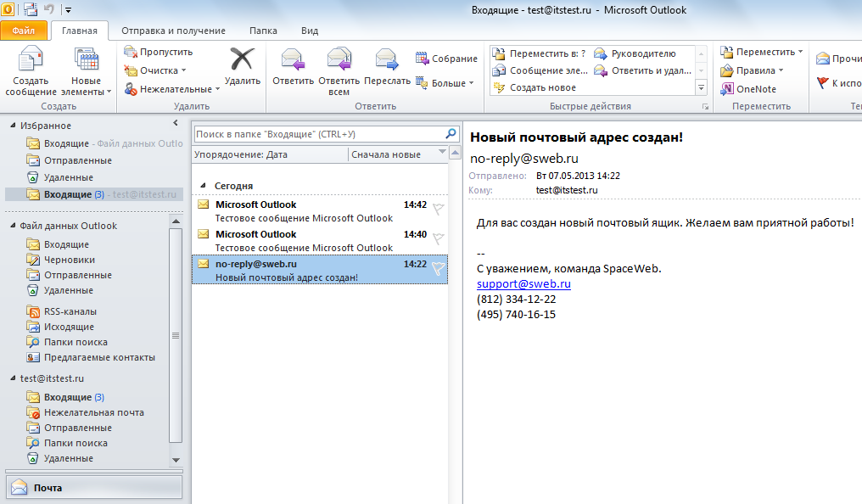
Task: Click message list scroll up arrow
Action: pos(456,152)
